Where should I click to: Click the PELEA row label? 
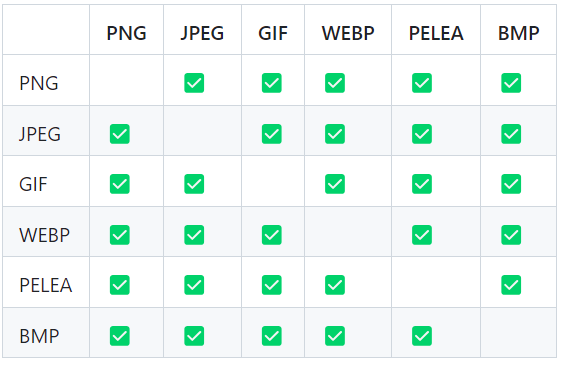[x=46, y=285]
